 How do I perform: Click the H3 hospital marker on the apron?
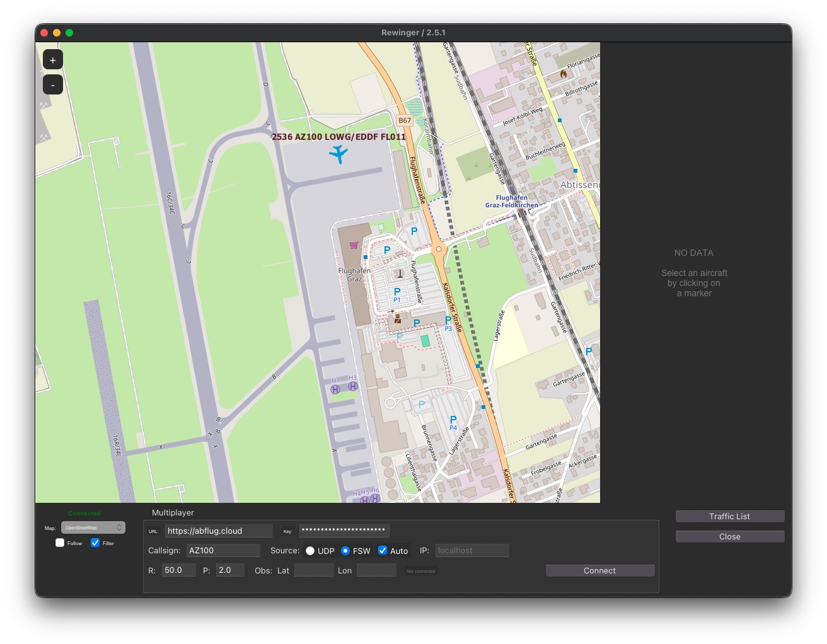(x=352, y=385)
